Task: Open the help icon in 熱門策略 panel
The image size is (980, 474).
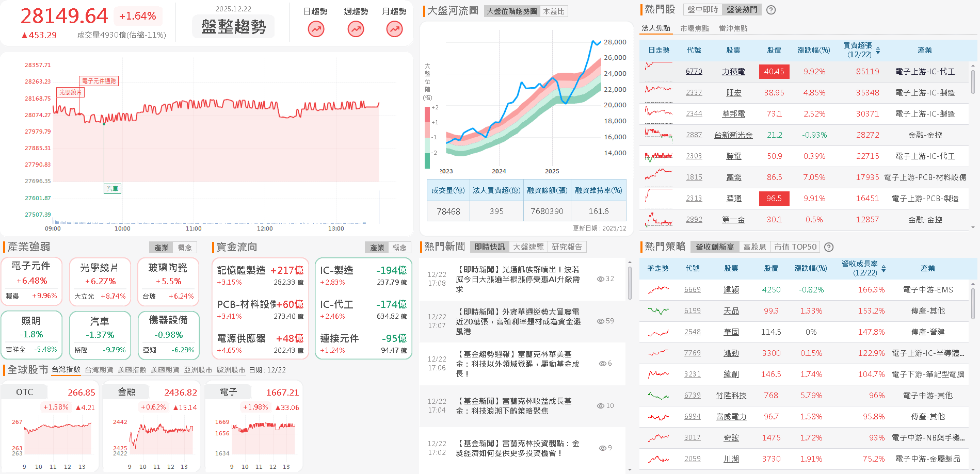Action: (829, 247)
